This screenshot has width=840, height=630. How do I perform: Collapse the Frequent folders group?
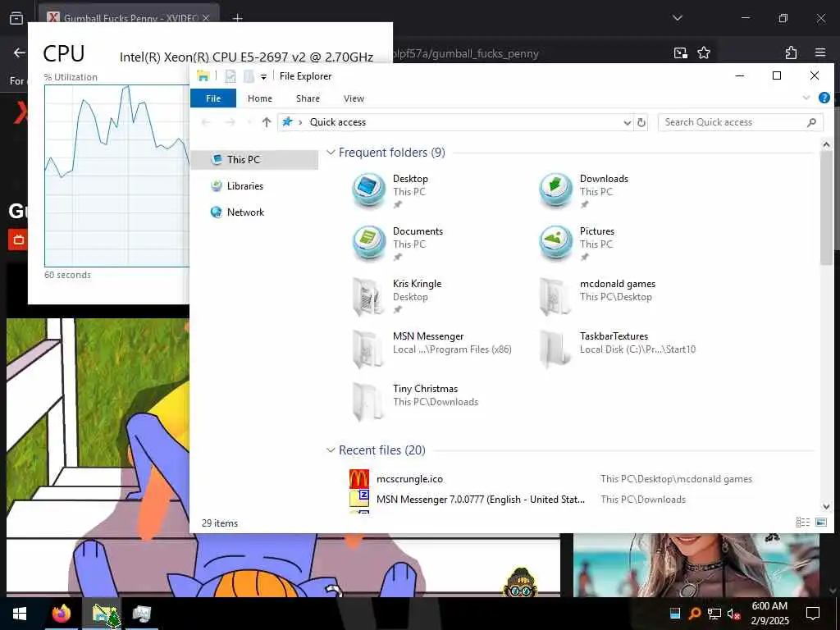331,153
